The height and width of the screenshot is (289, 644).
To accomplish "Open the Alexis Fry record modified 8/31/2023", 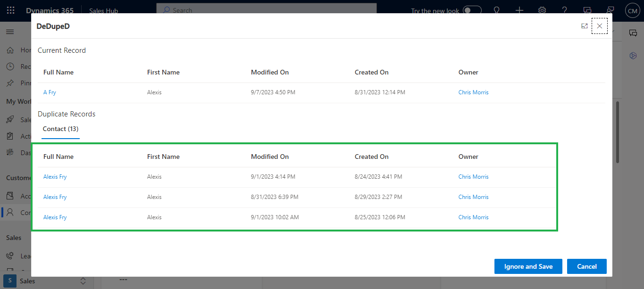I will [x=55, y=197].
